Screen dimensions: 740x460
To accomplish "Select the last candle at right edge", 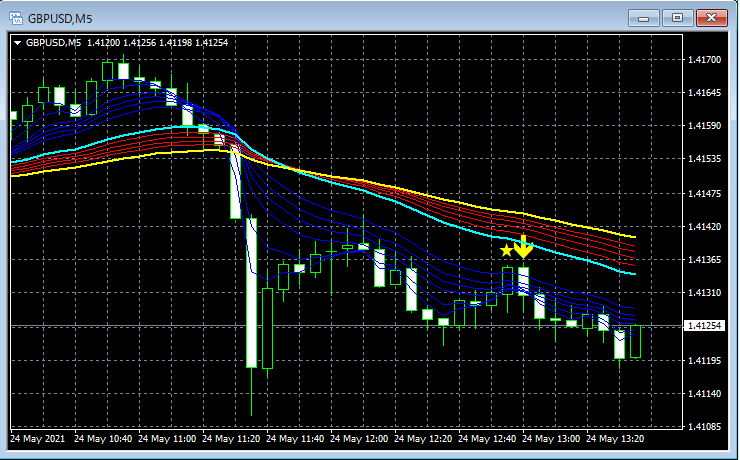I will 636,342.
